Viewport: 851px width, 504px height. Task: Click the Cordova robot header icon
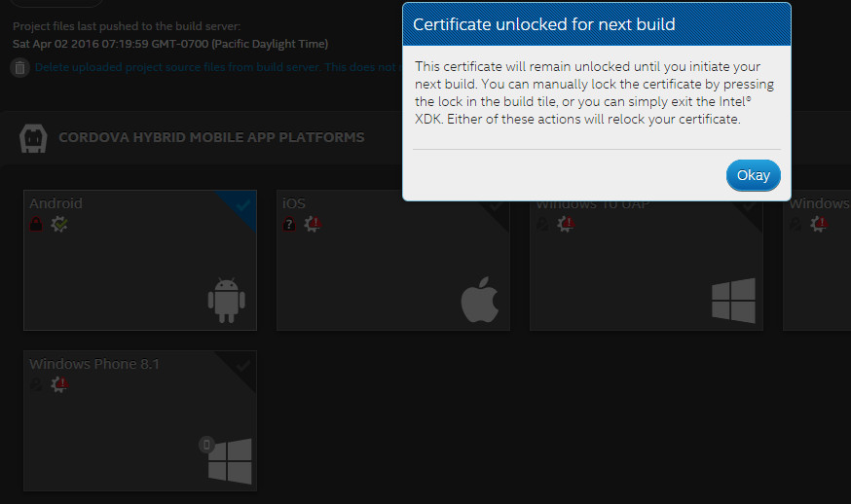(33, 138)
